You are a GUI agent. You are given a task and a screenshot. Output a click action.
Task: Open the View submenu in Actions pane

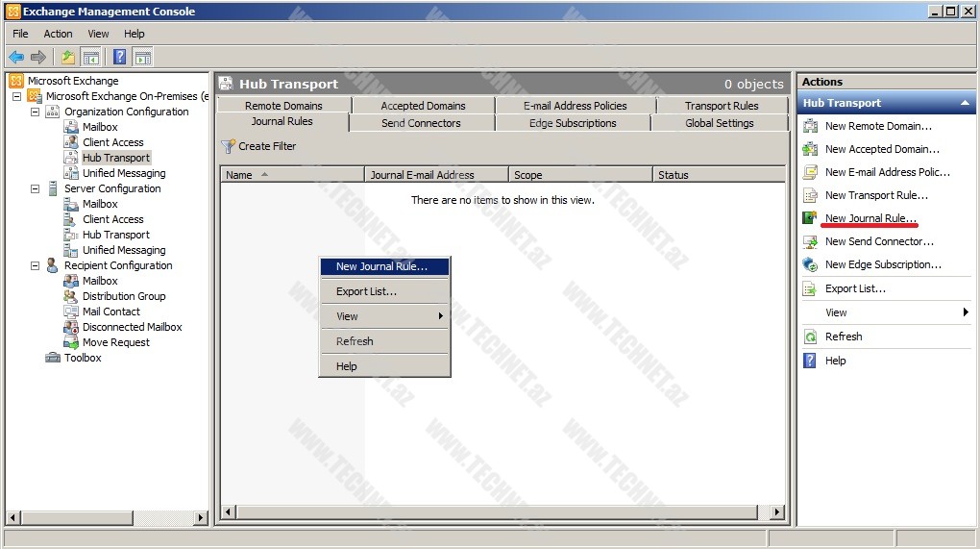point(837,312)
